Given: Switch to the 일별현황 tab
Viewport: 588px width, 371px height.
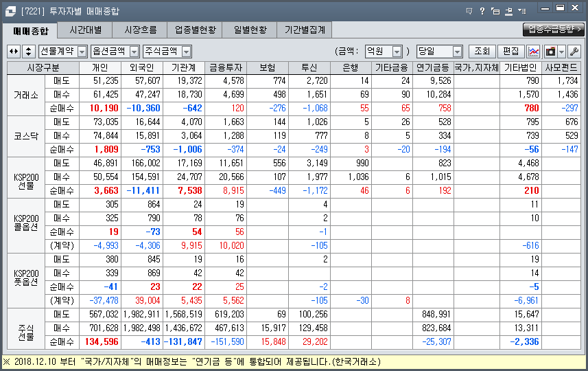Looking at the screenshot, I should click(x=250, y=30).
